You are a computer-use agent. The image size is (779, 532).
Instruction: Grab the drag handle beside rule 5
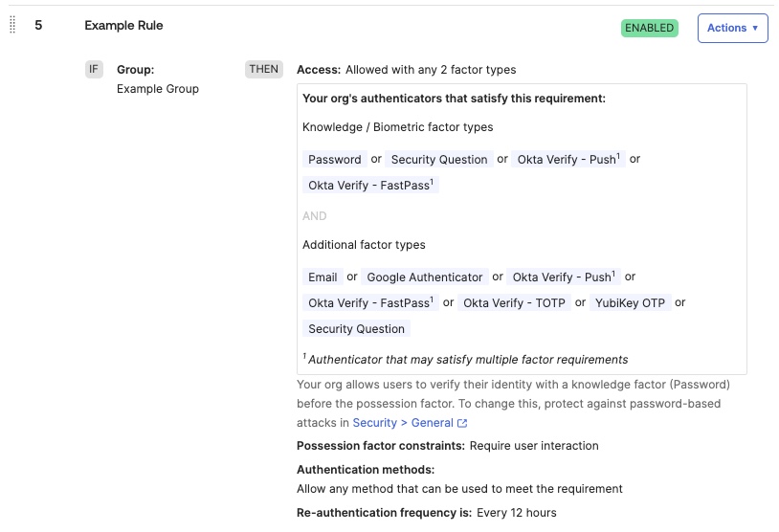click(12, 26)
